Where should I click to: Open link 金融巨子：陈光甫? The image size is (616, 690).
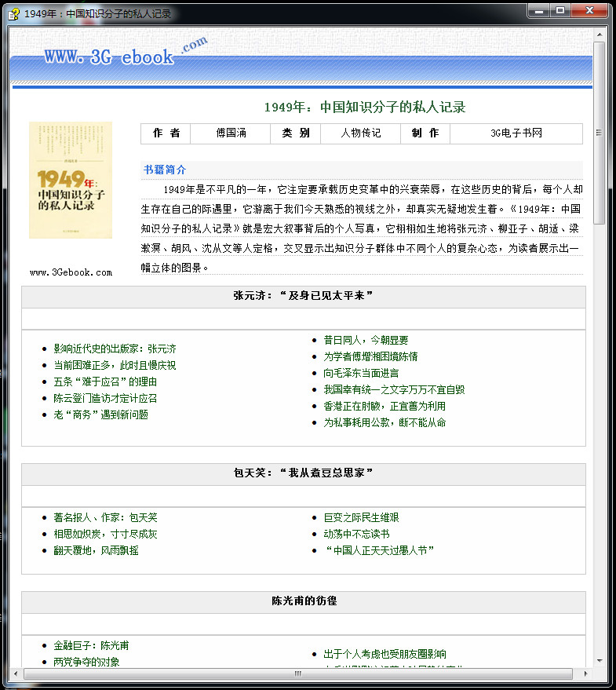click(91, 645)
